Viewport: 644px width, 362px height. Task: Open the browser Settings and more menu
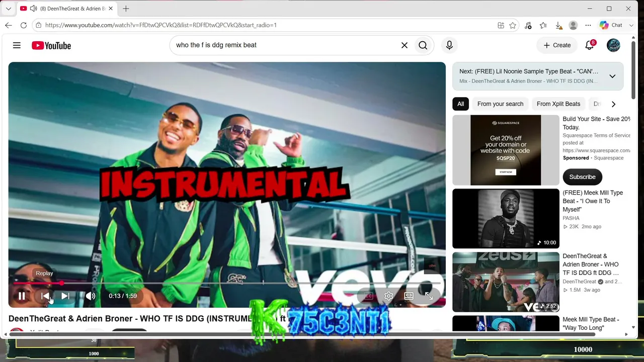588,25
